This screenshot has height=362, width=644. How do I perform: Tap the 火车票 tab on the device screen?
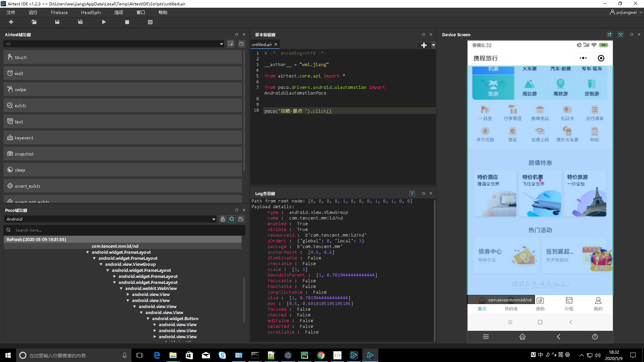pyautogui.click(x=529, y=69)
